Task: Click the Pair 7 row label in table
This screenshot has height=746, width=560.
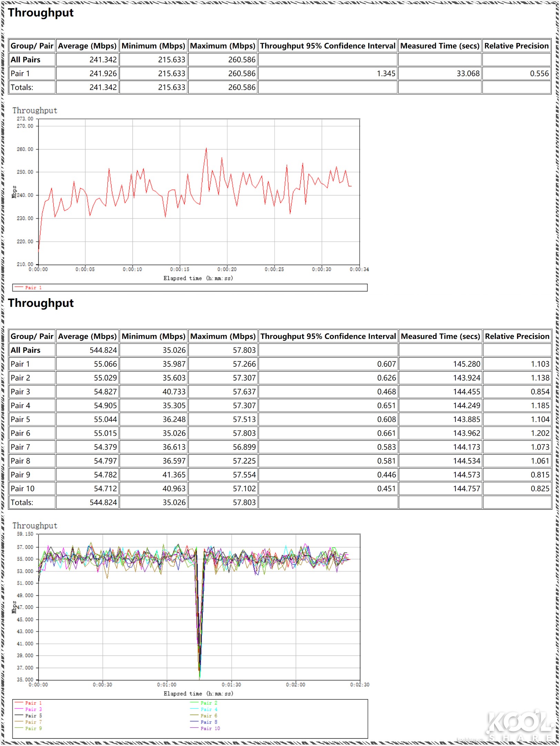Action: click(20, 447)
